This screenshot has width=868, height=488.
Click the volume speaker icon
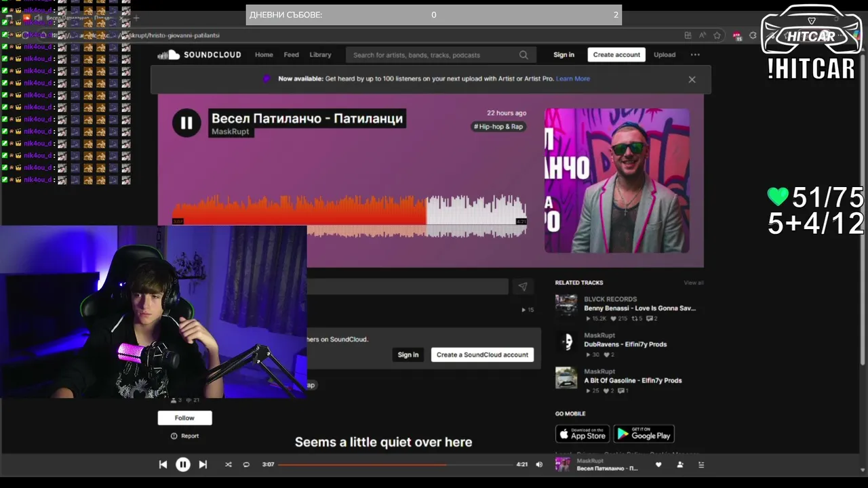click(539, 464)
